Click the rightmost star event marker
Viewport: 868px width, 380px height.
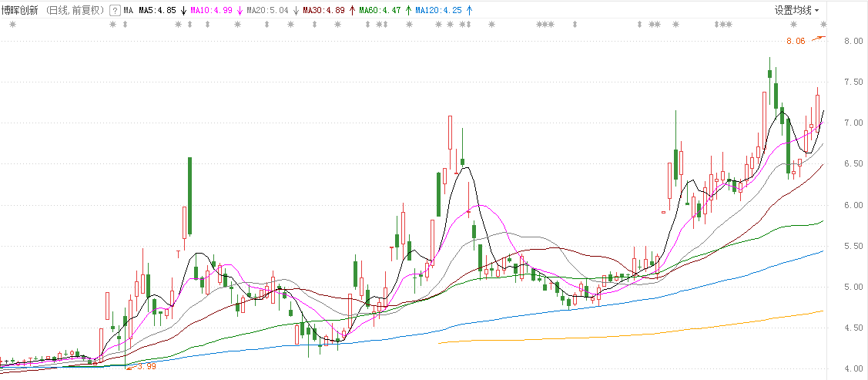click(823, 25)
